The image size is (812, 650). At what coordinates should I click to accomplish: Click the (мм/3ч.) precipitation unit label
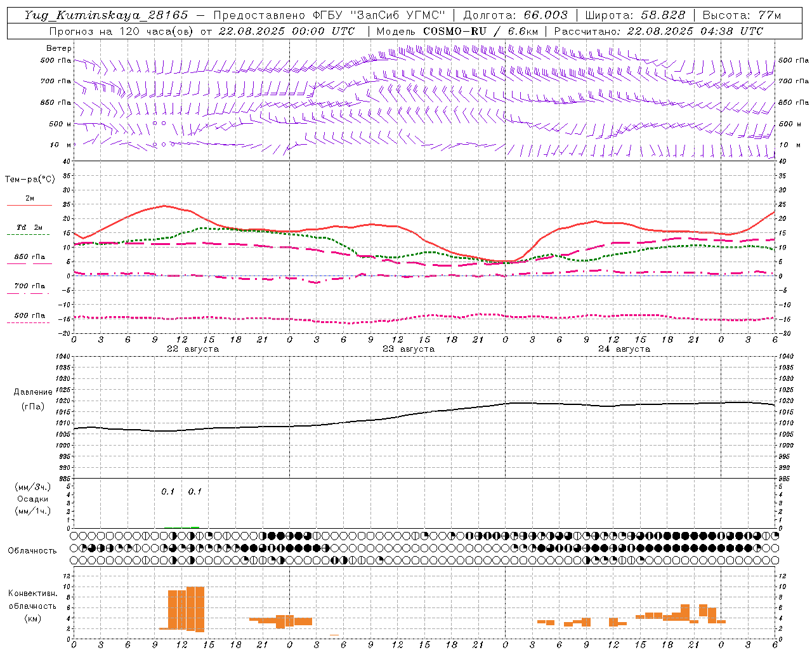(32, 487)
